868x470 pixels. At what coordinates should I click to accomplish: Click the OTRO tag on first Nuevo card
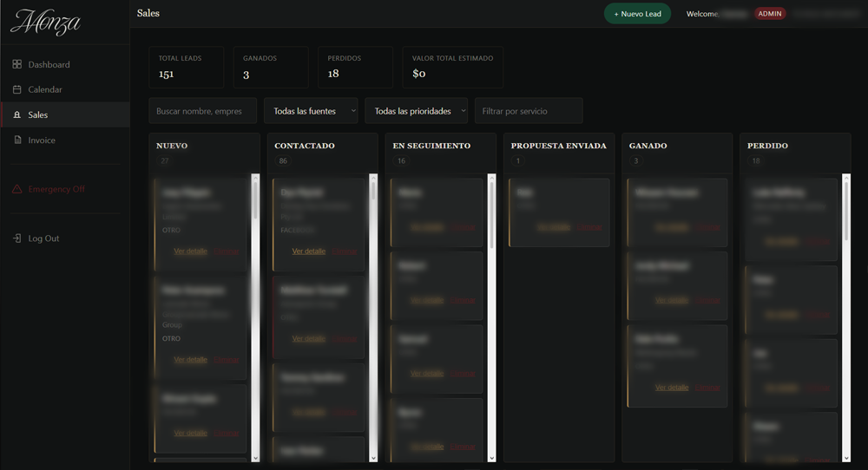coord(171,230)
